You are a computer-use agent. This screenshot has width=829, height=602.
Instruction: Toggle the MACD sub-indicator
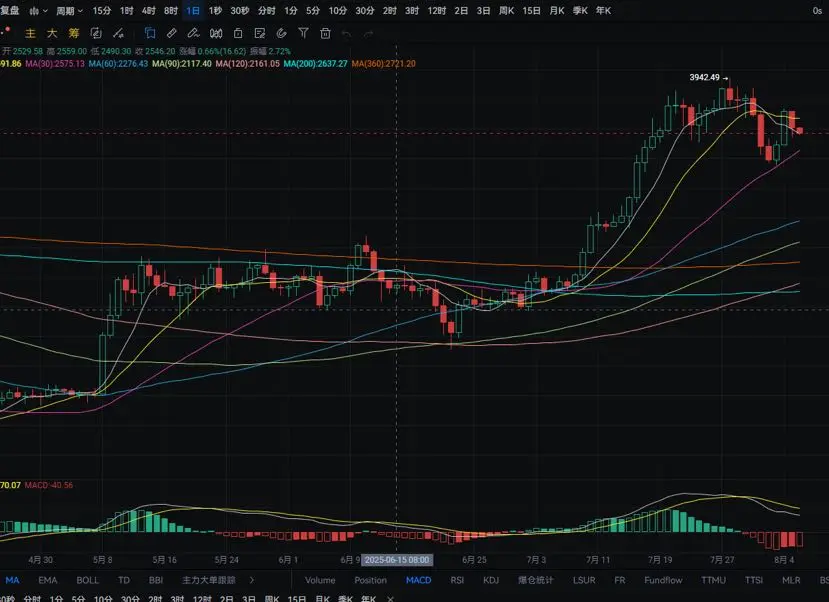(x=419, y=580)
